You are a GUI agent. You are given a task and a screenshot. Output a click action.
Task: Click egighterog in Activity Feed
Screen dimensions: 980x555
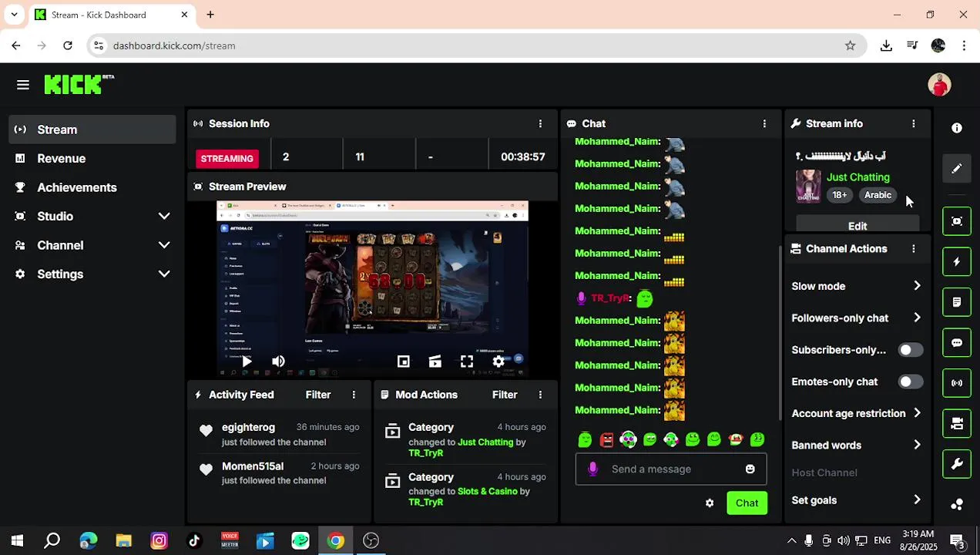248,427
